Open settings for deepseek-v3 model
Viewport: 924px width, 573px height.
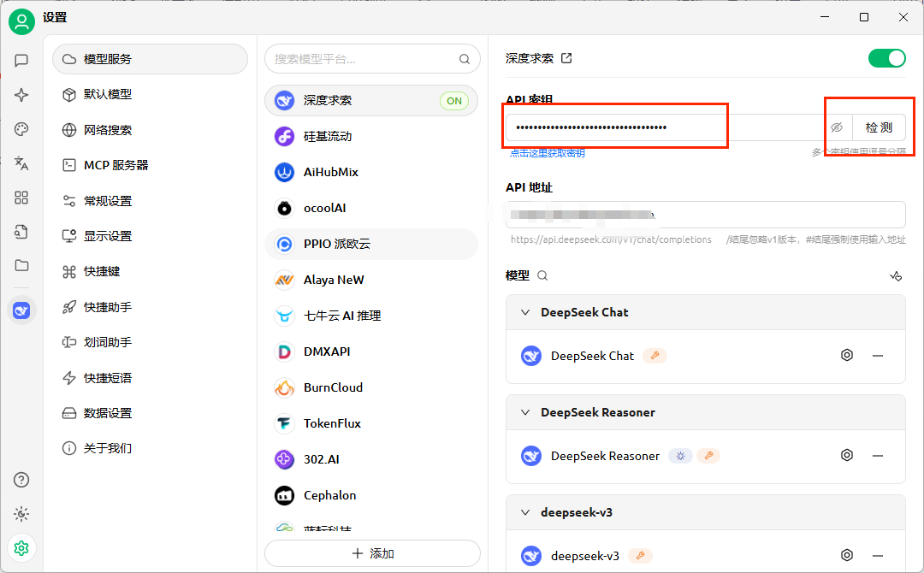coord(847,555)
